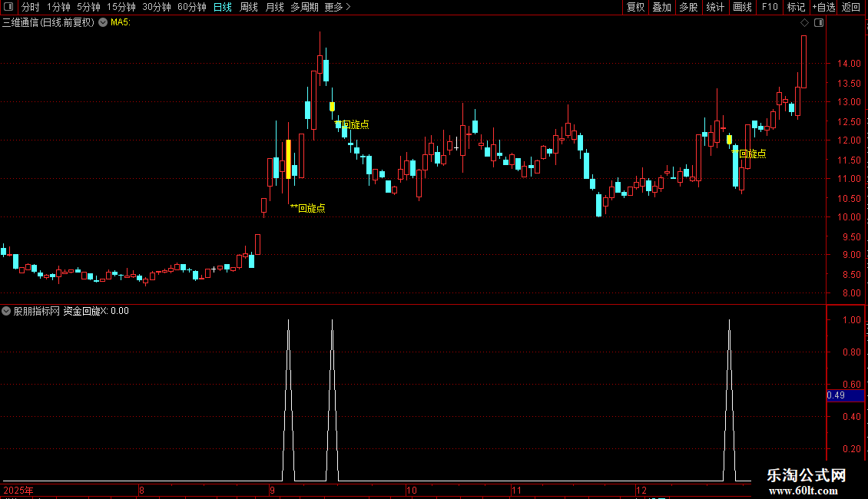868x499 pixels.
Task: Click the 标记 mark button
Action: (x=796, y=7)
